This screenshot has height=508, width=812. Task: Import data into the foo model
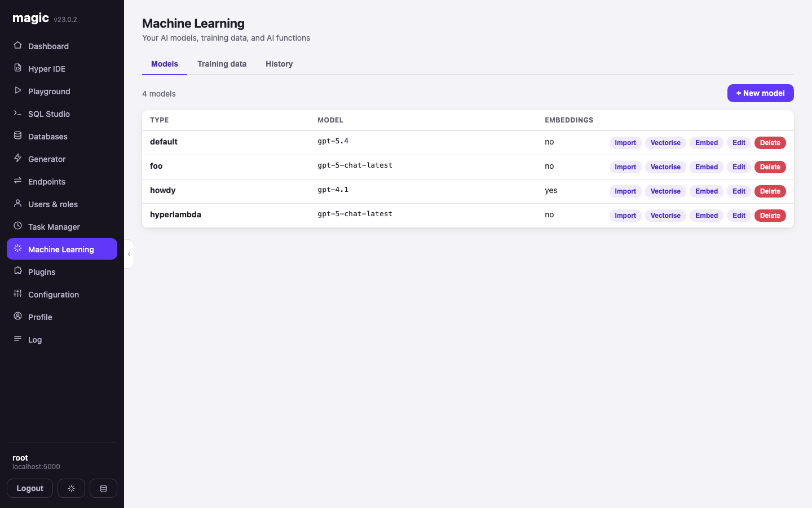coord(625,167)
